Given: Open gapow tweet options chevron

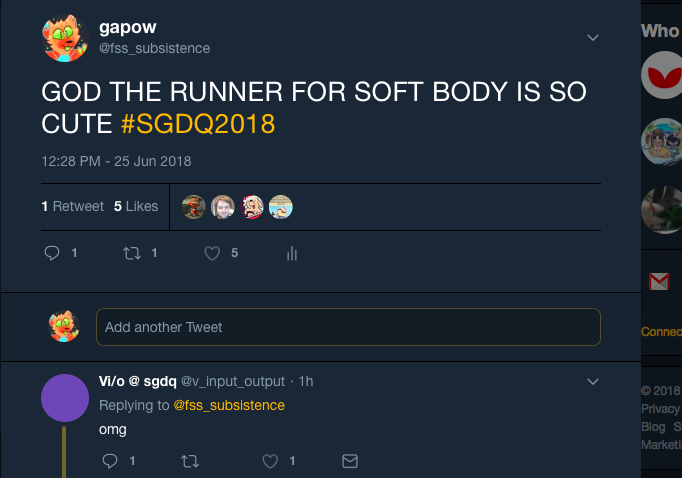Looking at the screenshot, I should tap(592, 38).
